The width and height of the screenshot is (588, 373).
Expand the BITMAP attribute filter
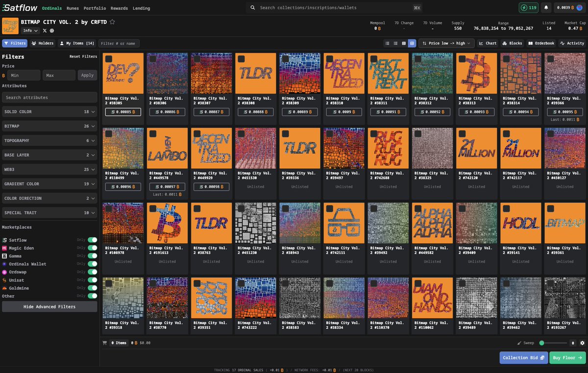(x=49, y=126)
